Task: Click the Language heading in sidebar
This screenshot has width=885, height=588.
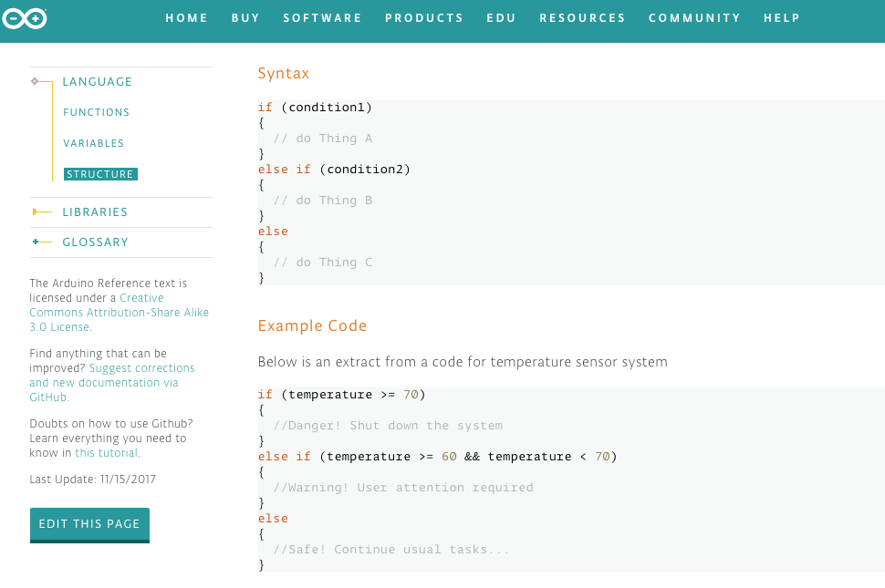Action: [97, 82]
